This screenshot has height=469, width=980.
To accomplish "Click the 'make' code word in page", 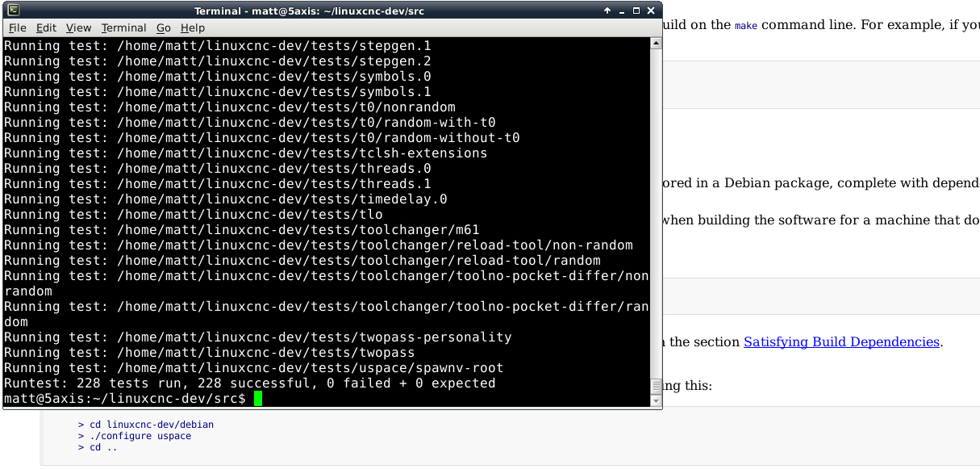I will [x=746, y=25].
